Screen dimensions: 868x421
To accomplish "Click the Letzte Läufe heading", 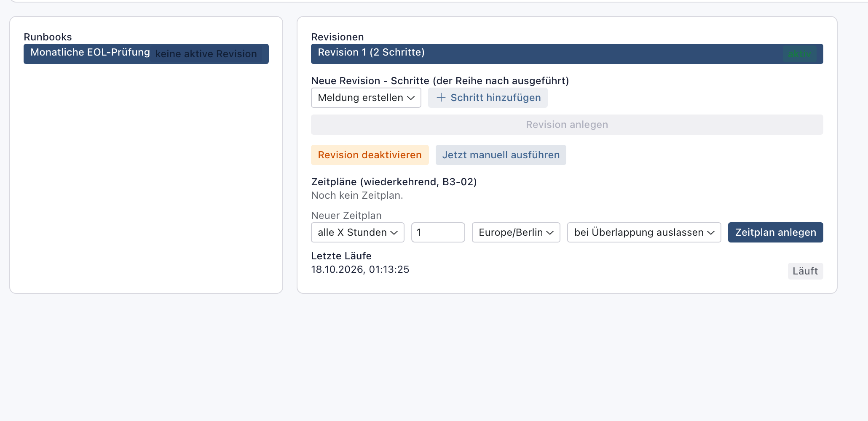I will pyautogui.click(x=341, y=256).
